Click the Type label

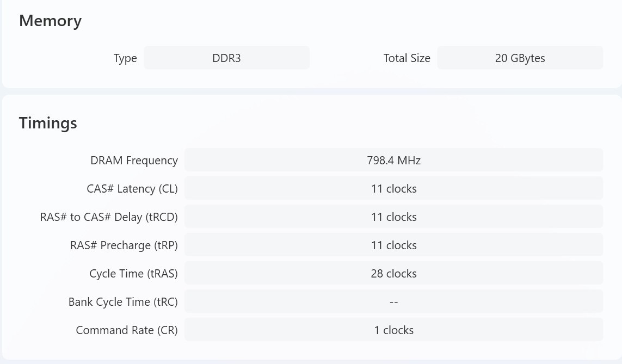point(125,58)
